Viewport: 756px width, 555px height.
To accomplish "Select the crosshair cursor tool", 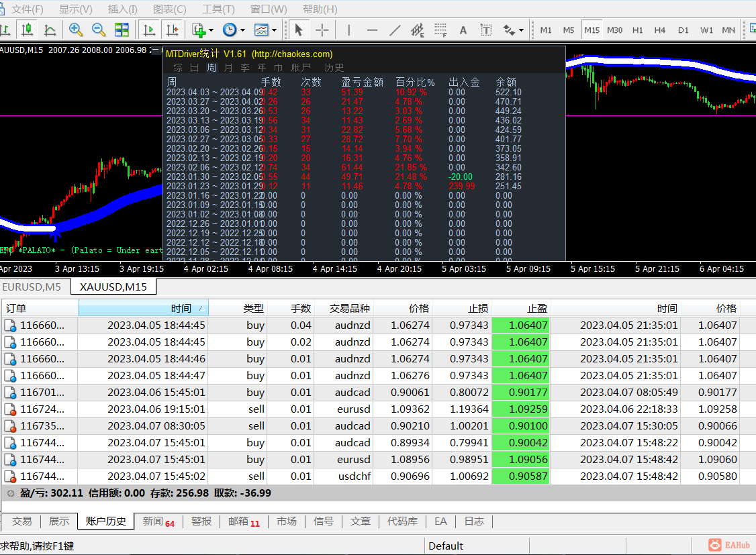I will tap(322, 30).
